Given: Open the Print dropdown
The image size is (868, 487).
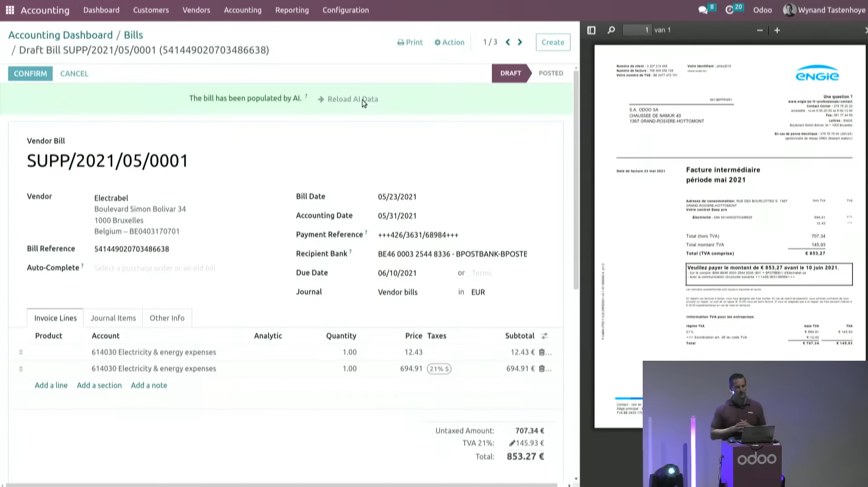Looking at the screenshot, I should (410, 42).
